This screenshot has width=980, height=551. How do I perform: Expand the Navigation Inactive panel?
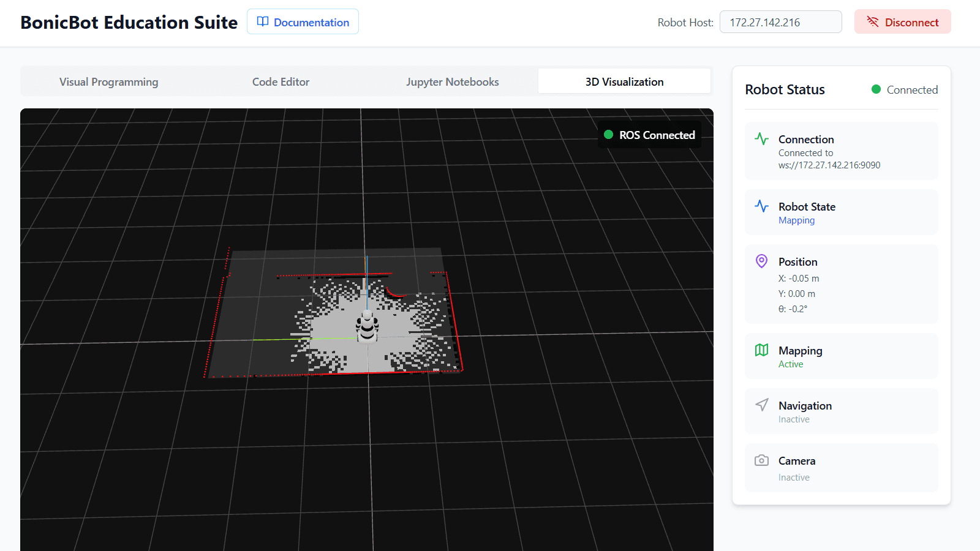tap(841, 411)
